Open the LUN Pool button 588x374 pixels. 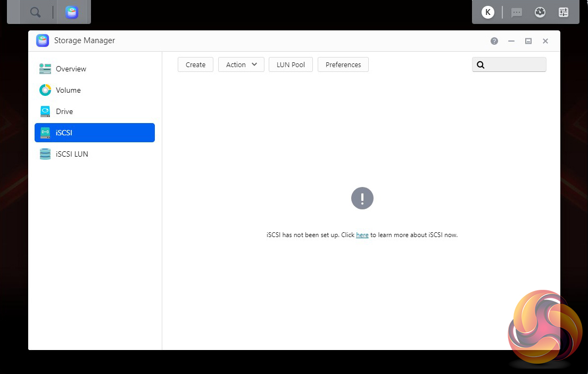(x=291, y=64)
